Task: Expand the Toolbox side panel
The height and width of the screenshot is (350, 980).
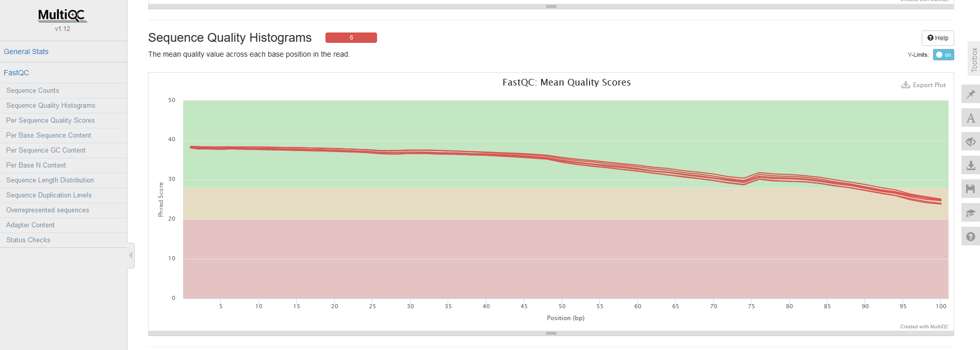Action: (x=974, y=58)
